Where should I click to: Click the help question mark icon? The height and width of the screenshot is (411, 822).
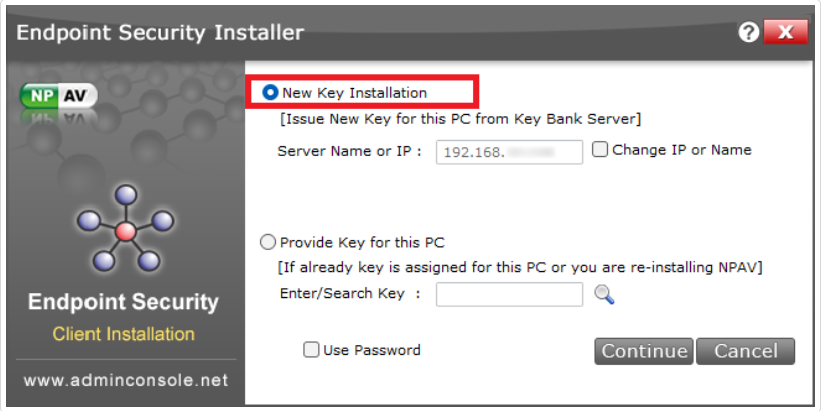[749, 33]
